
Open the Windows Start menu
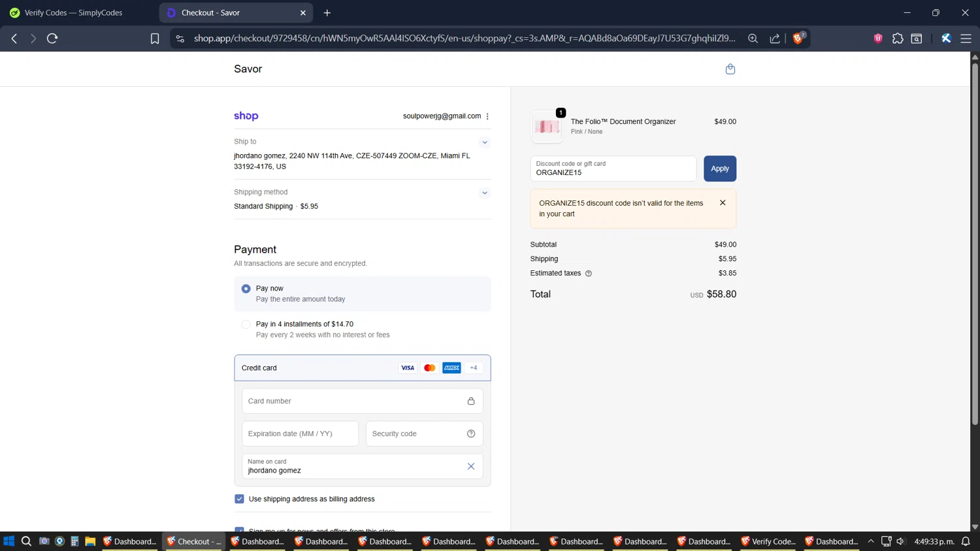click(8, 541)
